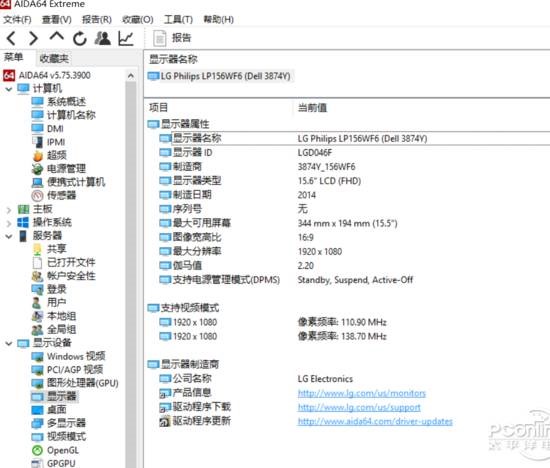Select 计算机名称 in the tree
The height and width of the screenshot is (468, 550).
(63, 115)
